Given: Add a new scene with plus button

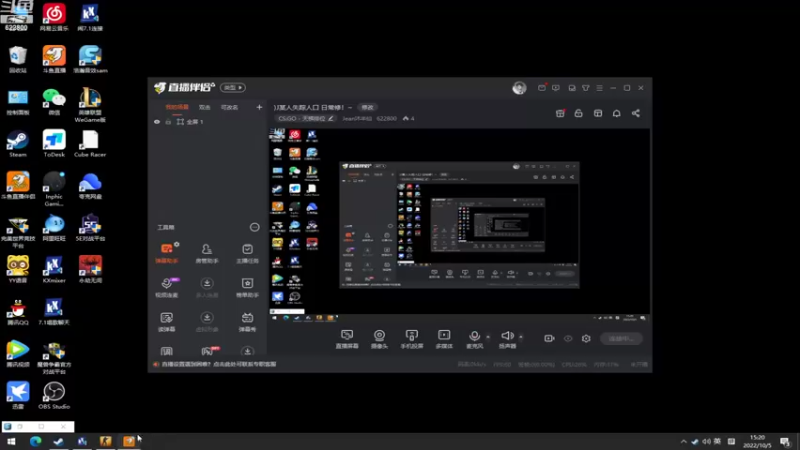Looking at the screenshot, I should [259, 107].
